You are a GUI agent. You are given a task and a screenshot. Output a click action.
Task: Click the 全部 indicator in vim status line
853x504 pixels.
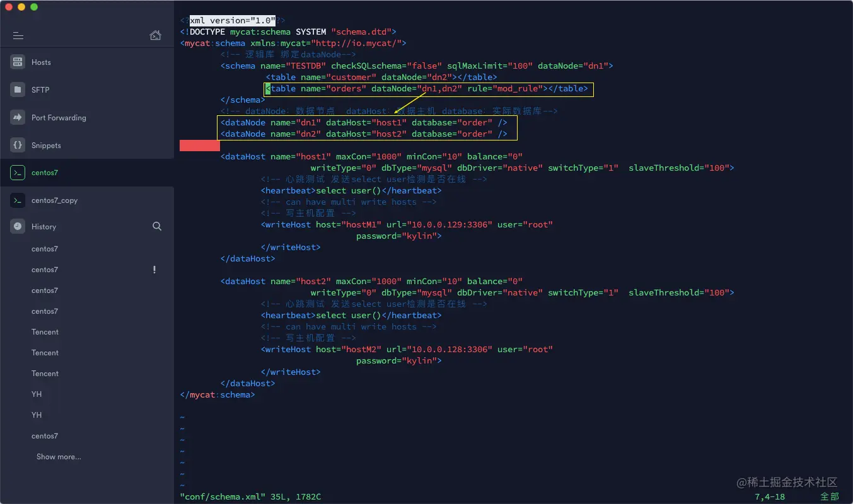click(829, 496)
